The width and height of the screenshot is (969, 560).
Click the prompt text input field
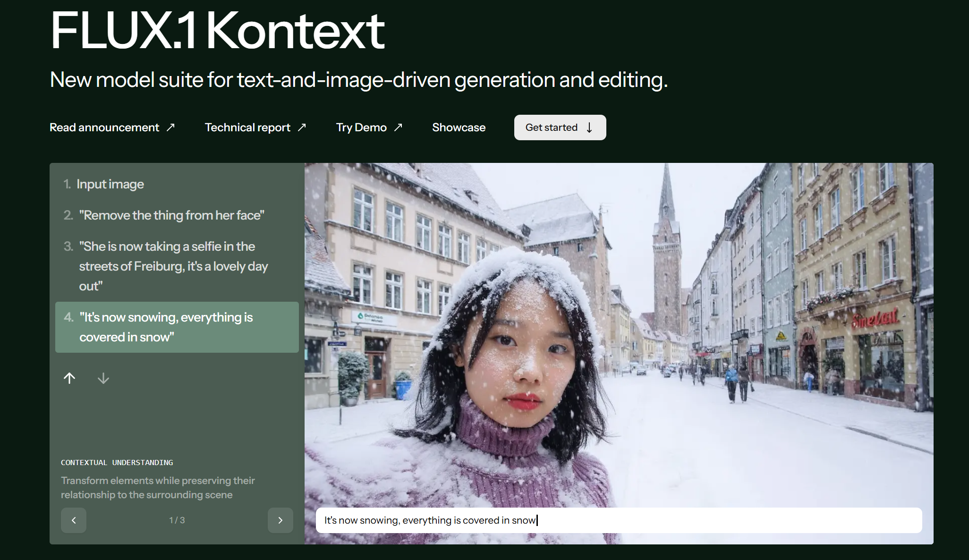(619, 520)
